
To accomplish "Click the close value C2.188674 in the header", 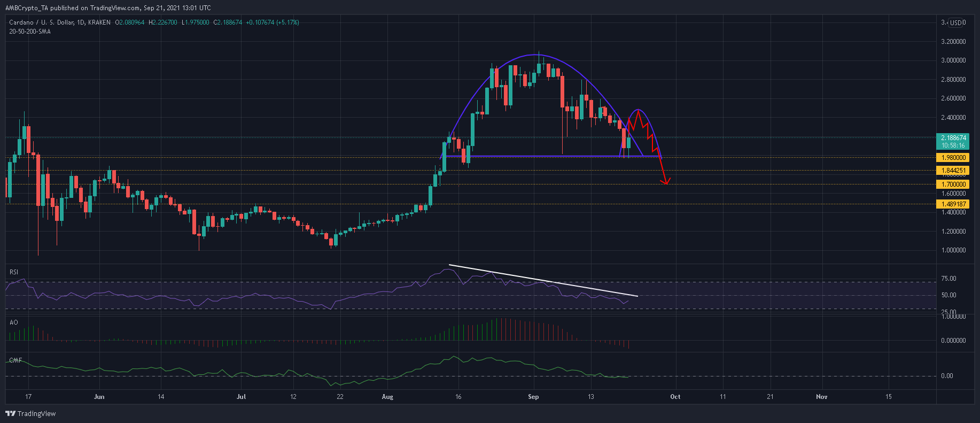I will (x=228, y=22).
